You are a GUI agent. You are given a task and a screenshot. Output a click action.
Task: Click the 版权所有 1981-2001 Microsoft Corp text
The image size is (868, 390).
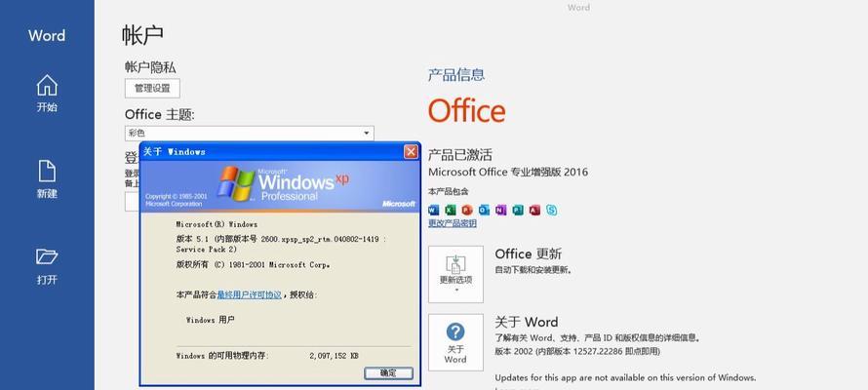(x=253, y=265)
